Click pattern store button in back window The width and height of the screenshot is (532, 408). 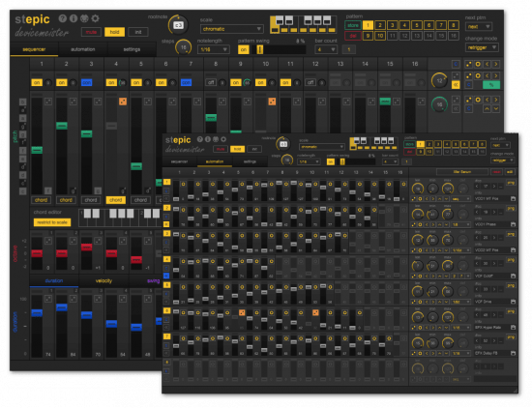pos(353,25)
